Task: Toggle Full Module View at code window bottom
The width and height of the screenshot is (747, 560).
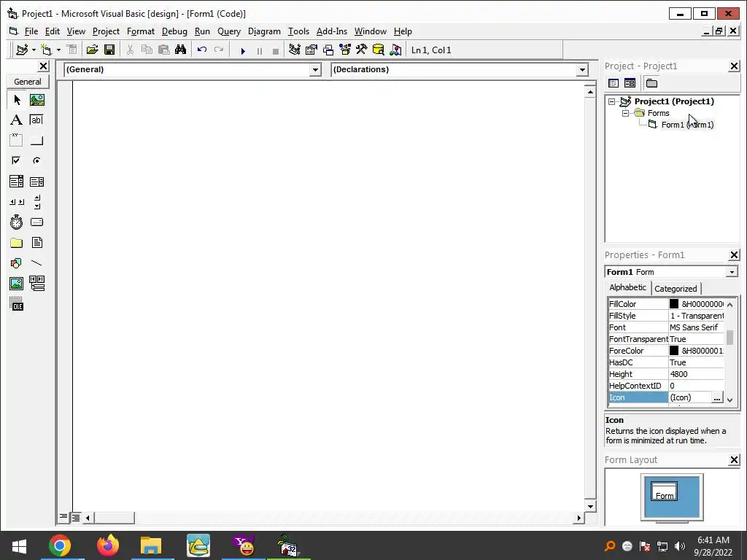Action: coord(76,517)
